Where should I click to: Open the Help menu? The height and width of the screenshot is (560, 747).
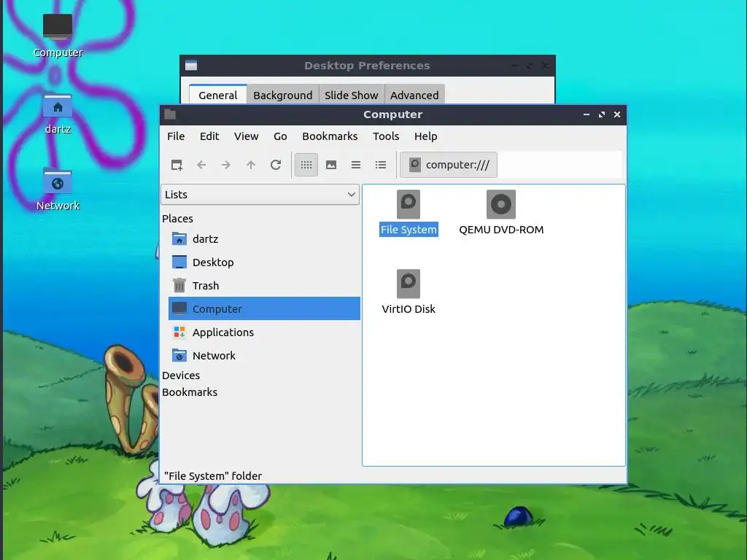click(x=425, y=136)
